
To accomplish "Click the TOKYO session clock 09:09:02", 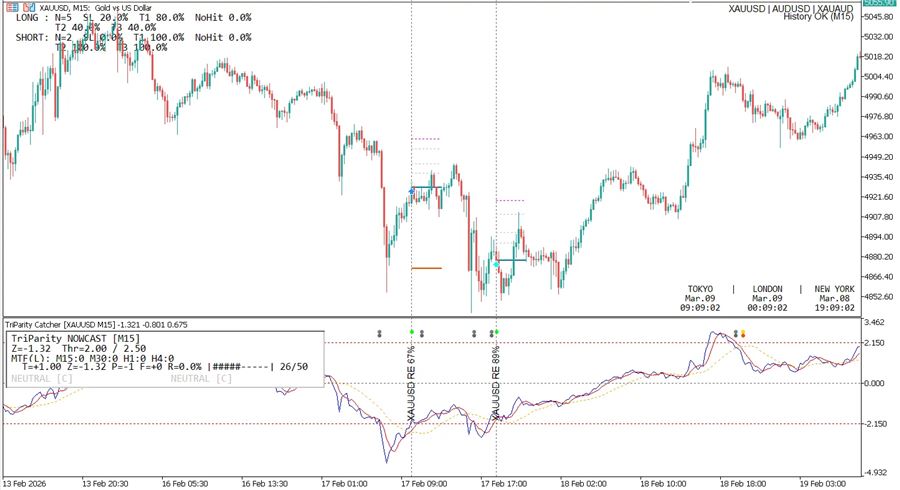I will click(x=700, y=308).
